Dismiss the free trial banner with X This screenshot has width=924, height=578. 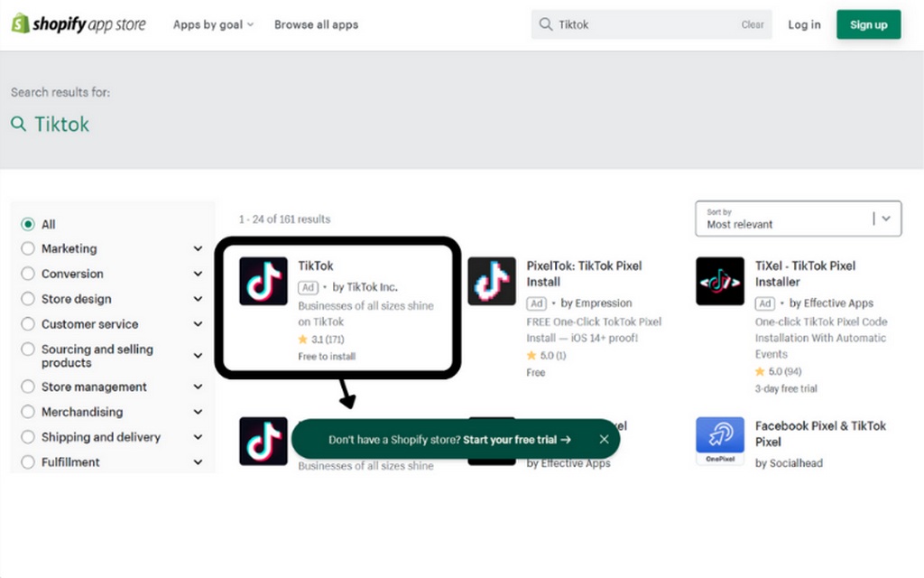604,440
